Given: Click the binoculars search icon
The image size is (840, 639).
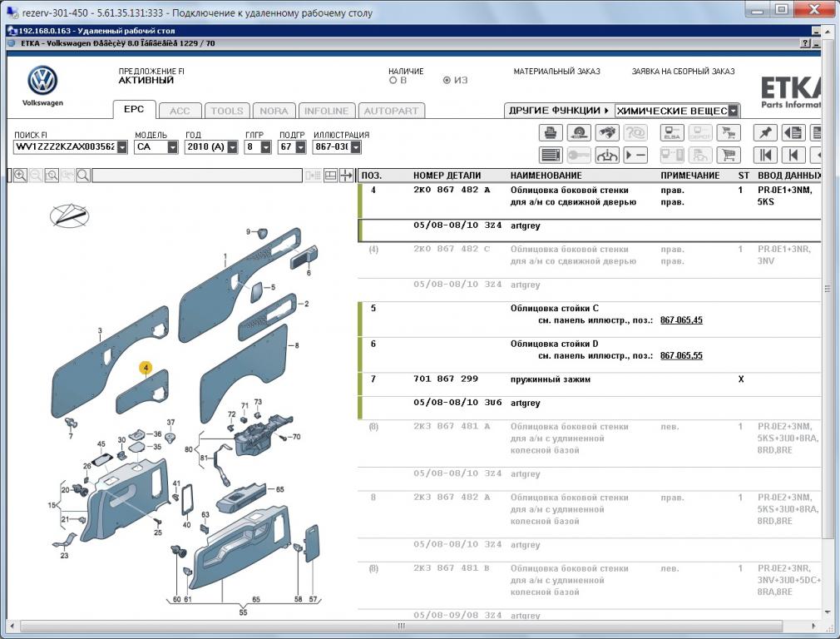Looking at the screenshot, I should 606,132.
